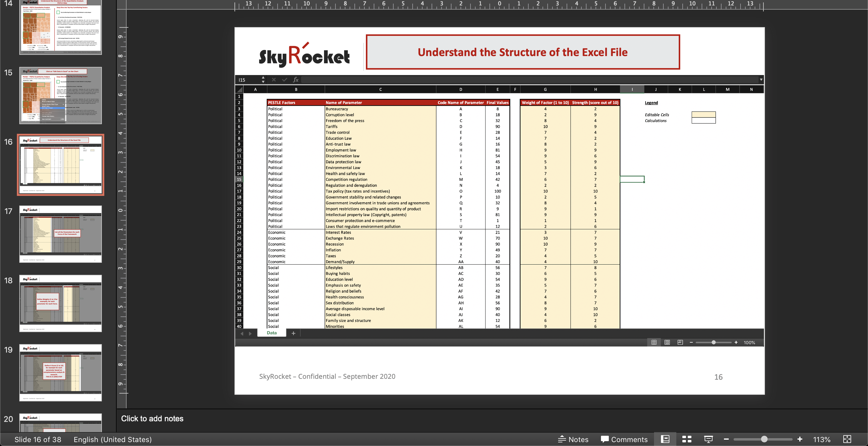Click the PowerPoint zoom out minus button

[726, 439]
